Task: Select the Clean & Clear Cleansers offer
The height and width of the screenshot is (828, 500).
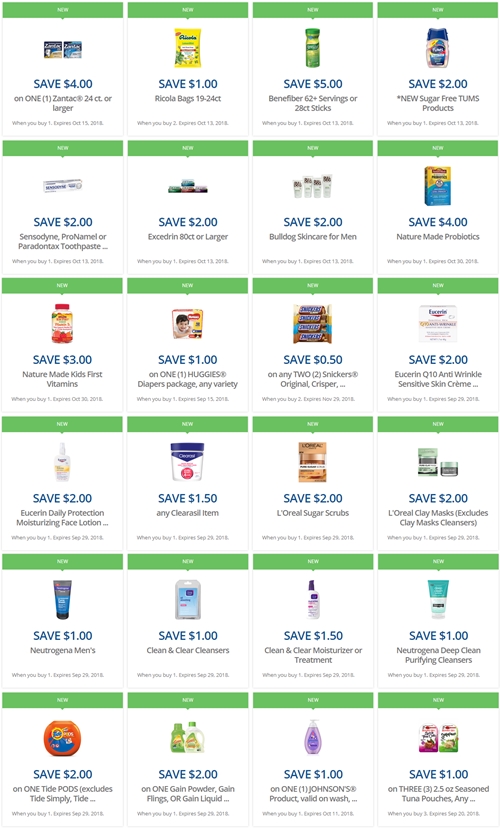Action: (x=187, y=651)
